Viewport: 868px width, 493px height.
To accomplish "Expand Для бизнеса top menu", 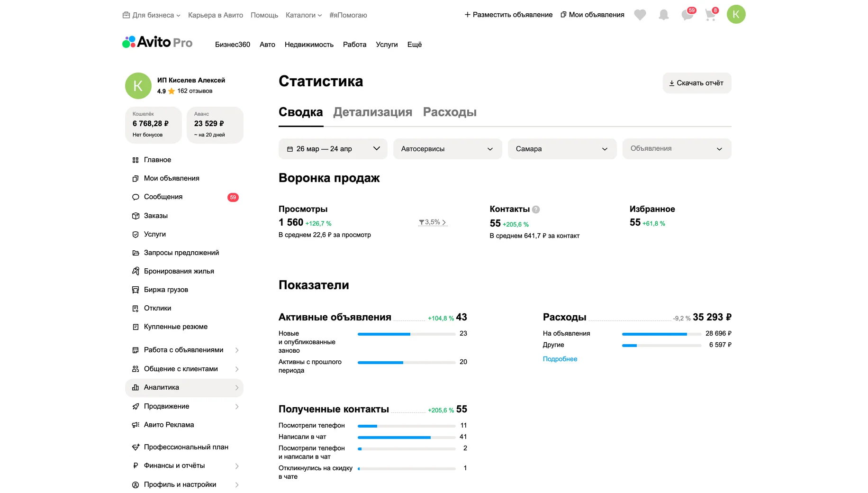I will point(152,15).
